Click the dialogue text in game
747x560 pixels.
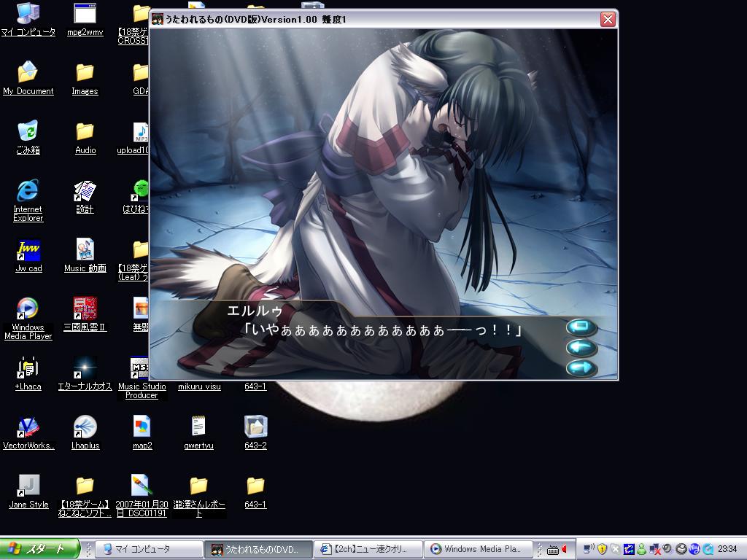tap(382, 330)
